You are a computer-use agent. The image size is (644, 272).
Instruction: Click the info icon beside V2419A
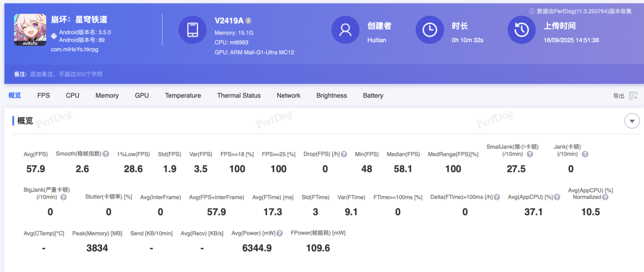click(x=248, y=21)
